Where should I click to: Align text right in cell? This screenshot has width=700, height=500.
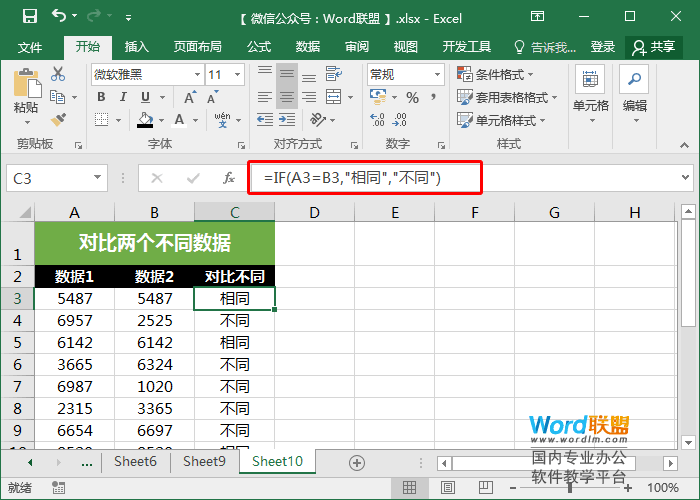[x=309, y=97]
